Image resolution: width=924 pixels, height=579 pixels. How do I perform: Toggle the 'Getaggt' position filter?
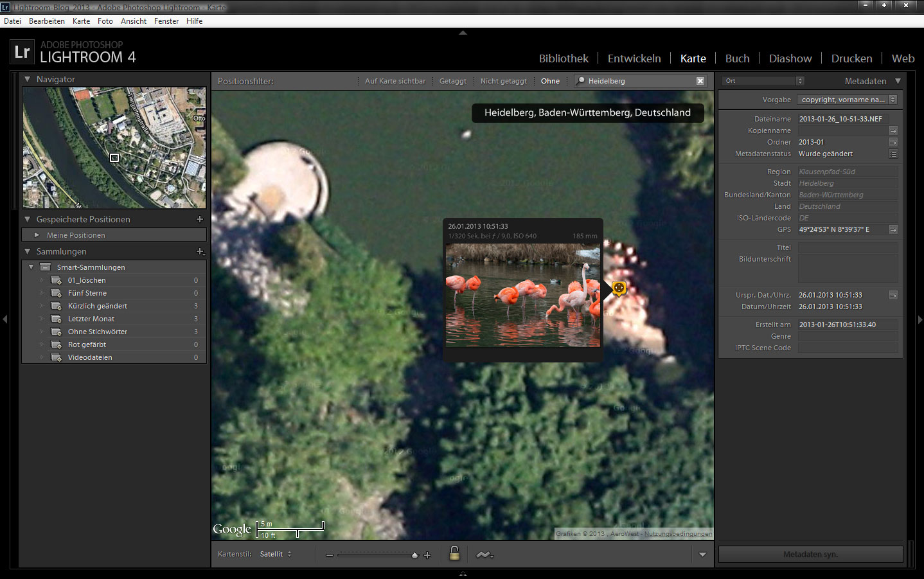pyautogui.click(x=452, y=81)
